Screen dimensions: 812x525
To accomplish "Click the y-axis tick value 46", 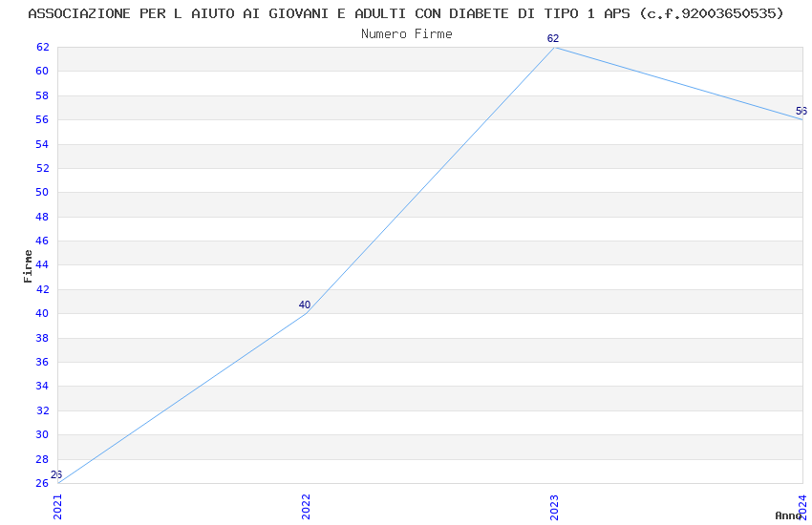I will (x=42, y=241).
